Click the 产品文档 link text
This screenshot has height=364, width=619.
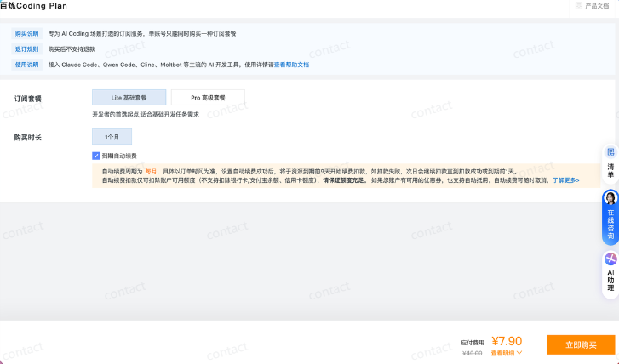click(597, 6)
